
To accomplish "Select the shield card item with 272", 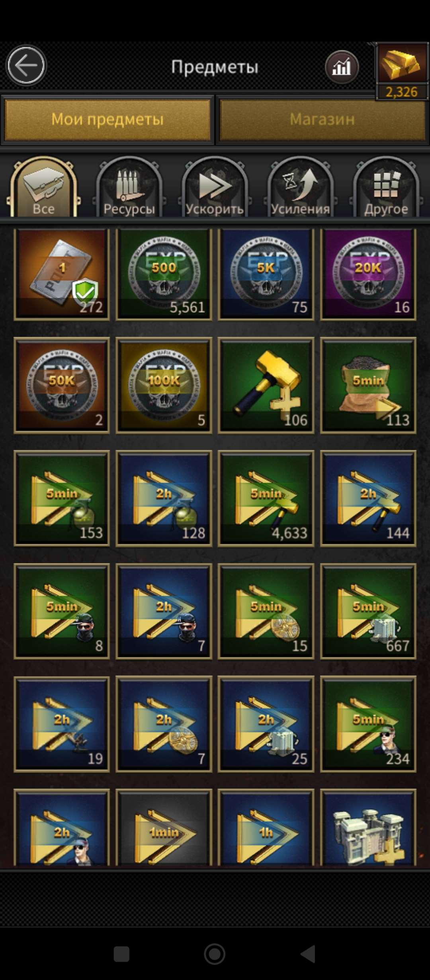I will coord(62,274).
